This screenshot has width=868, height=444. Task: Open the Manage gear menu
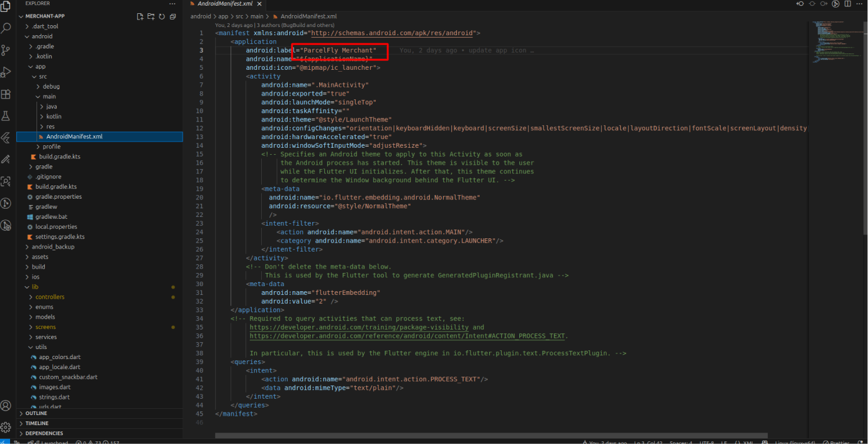click(6, 427)
